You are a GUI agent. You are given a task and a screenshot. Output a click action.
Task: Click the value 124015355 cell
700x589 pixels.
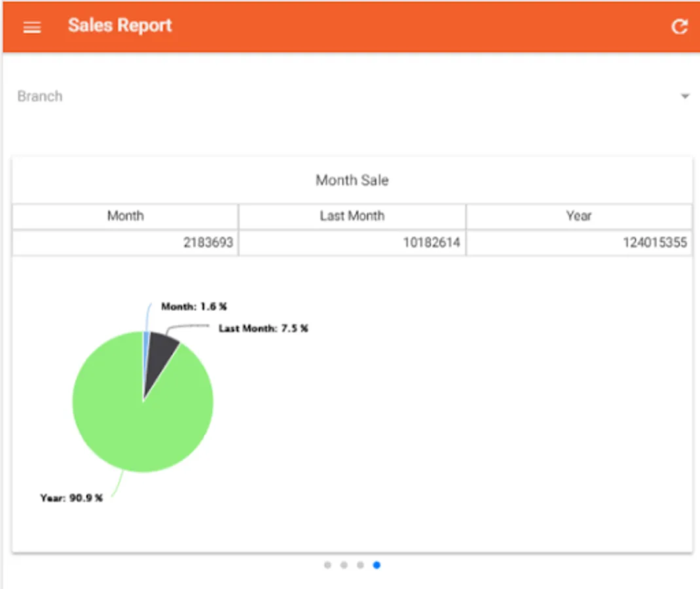coord(579,242)
